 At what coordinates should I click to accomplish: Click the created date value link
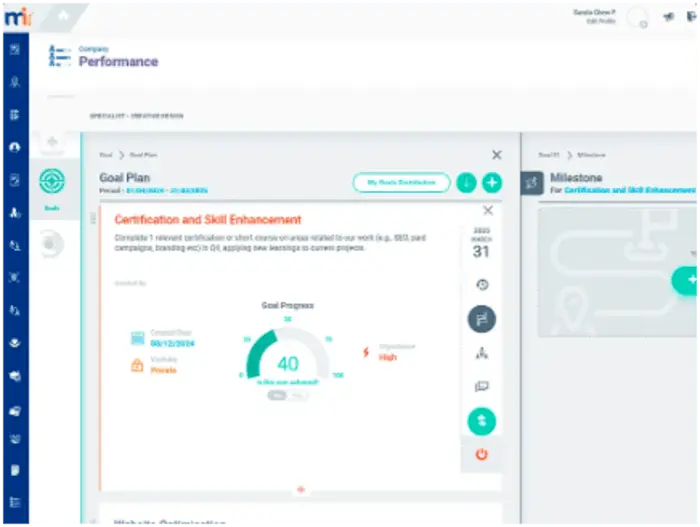[x=172, y=343]
